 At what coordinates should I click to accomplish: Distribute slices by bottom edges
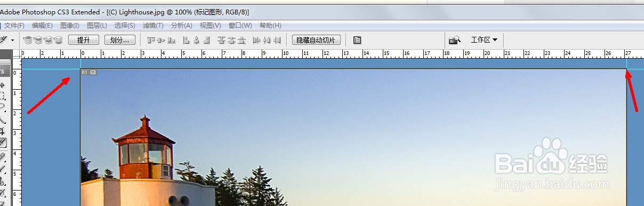coord(242,40)
